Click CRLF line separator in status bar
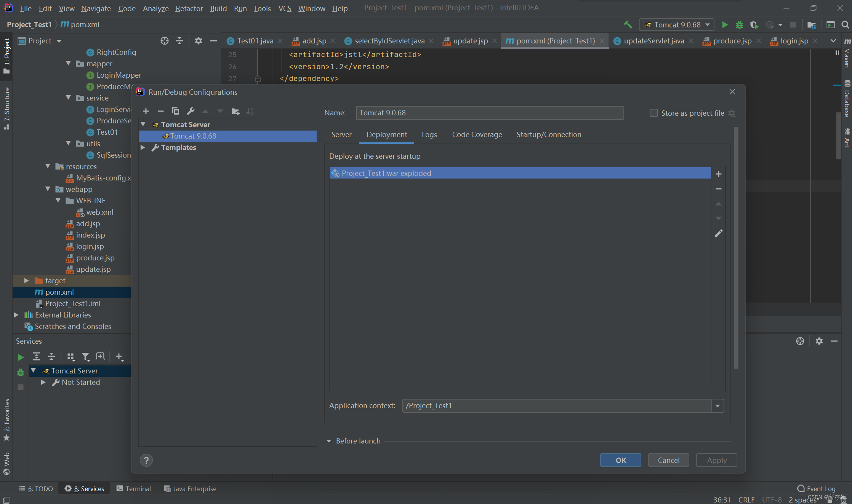The height and width of the screenshot is (504, 852). [746, 499]
